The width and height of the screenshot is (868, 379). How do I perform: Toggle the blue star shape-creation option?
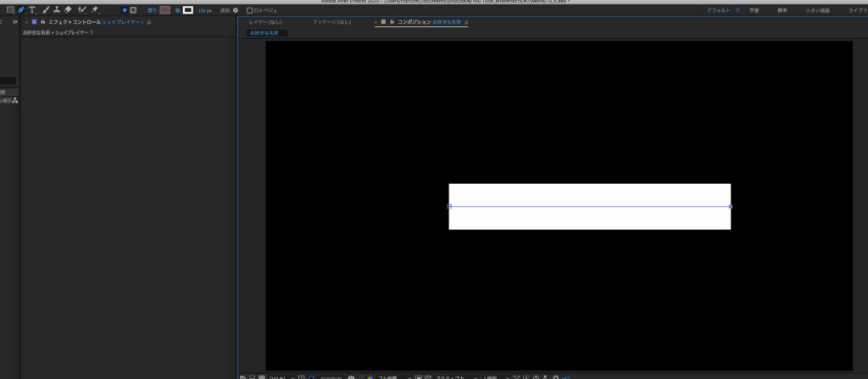coord(125,10)
